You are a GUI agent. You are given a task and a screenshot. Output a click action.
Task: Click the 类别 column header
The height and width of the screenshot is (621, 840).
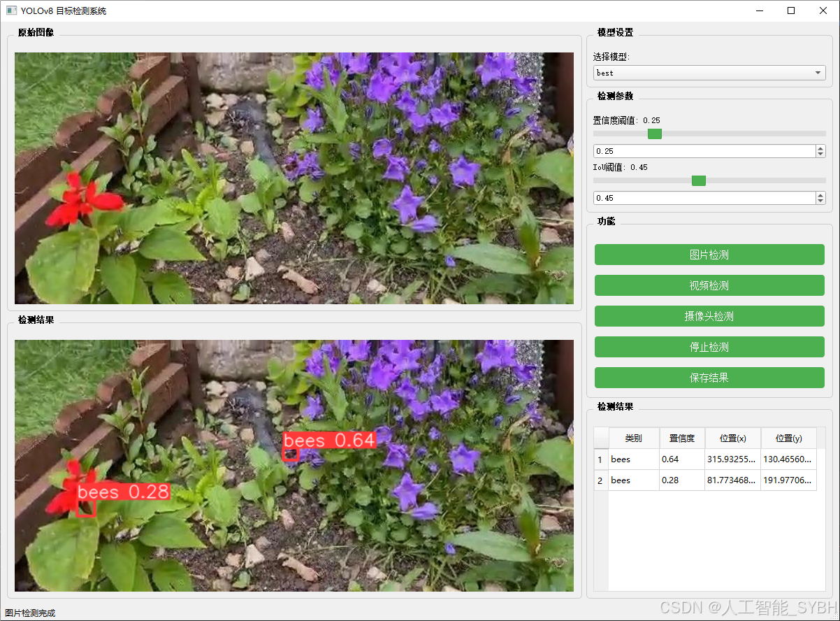tap(633, 438)
